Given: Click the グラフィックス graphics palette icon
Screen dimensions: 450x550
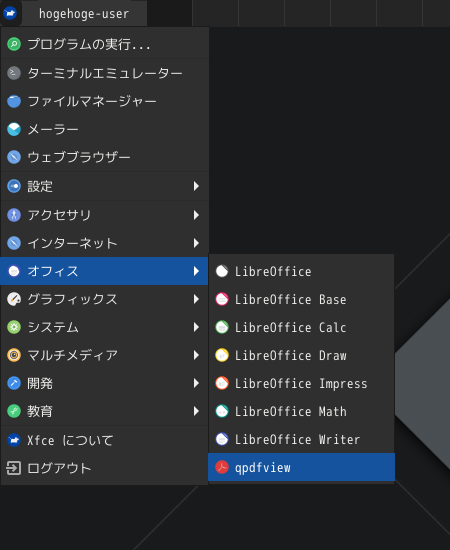Looking at the screenshot, I should pos(14,299).
